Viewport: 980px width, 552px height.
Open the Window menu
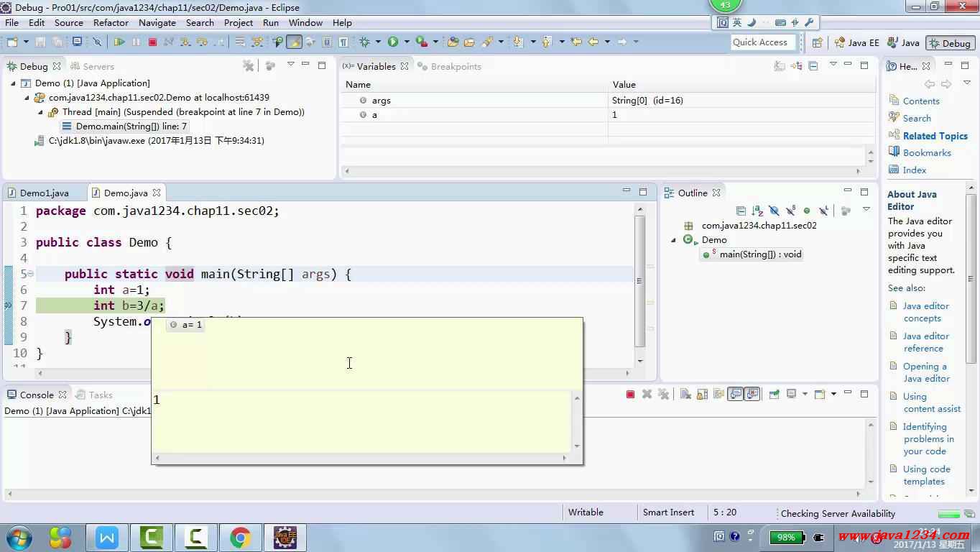[305, 23]
